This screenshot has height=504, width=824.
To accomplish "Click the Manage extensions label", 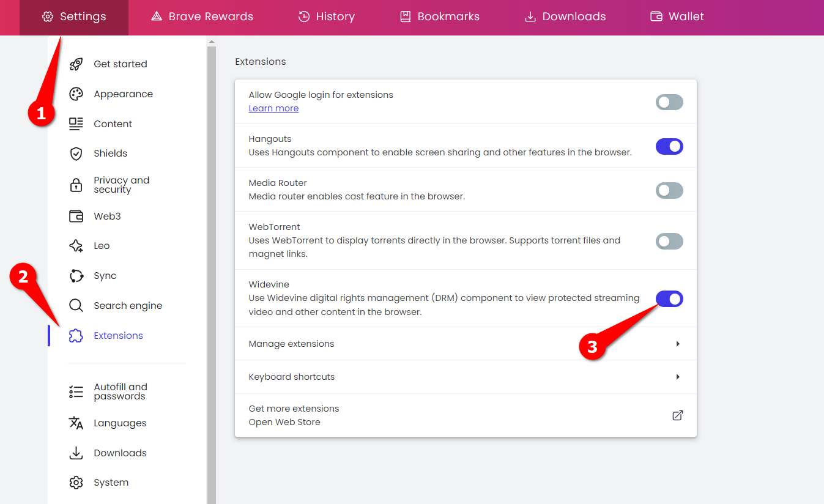I will coord(291,344).
